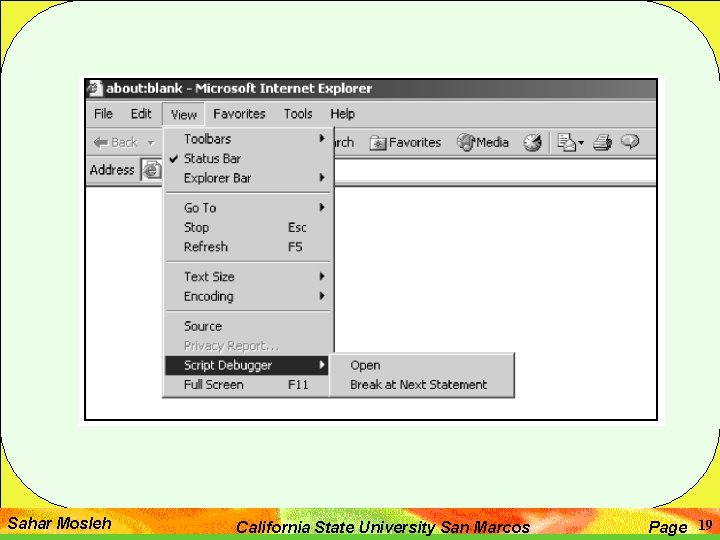Expand the Go To submenu
720x540 pixels.
pos(248,208)
